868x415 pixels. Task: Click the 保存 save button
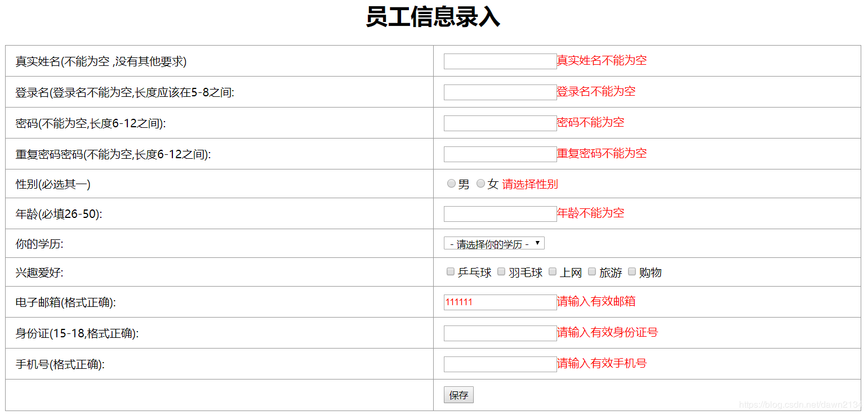tap(458, 394)
